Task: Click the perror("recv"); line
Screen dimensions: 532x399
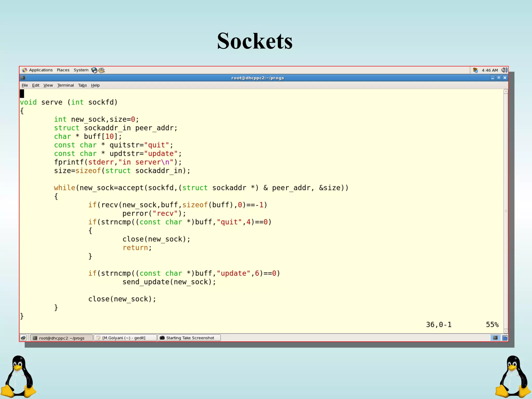Action: click(154, 214)
